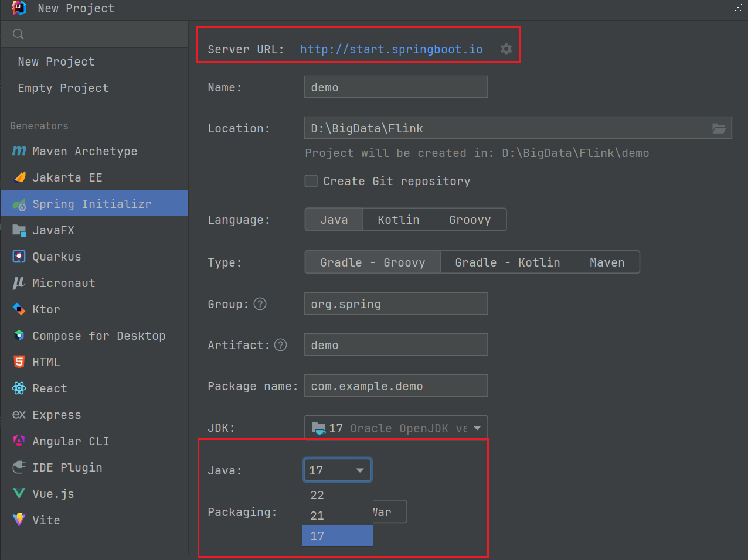Click the Vue.js icon
Viewport: 748px width, 560px height.
(x=19, y=494)
